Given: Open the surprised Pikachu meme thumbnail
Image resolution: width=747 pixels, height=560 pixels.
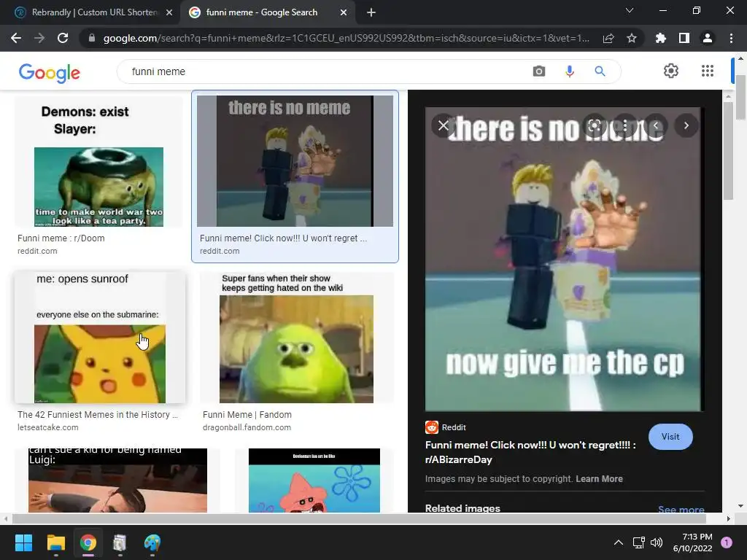Looking at the screenshot, I should point(99,338).
